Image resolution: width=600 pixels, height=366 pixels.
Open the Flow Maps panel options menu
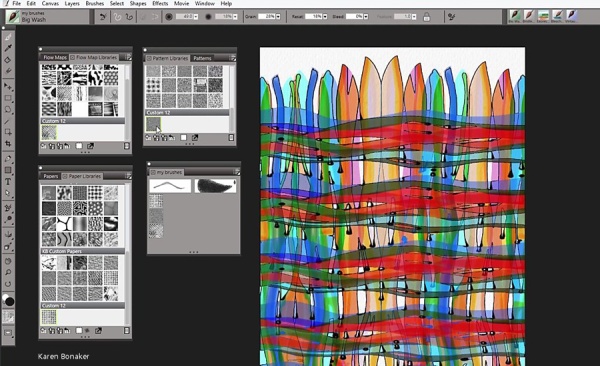[x=129, y=57]
